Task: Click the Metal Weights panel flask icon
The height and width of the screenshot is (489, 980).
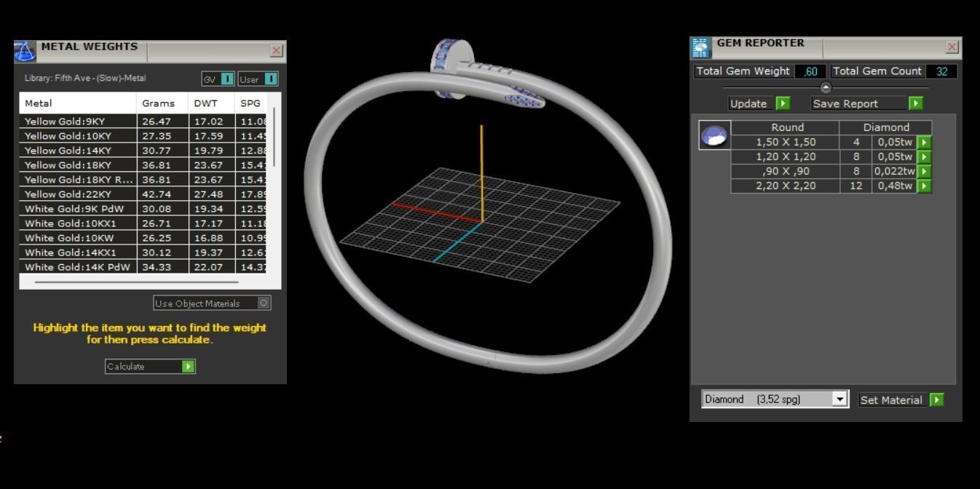Action: pos(25,52)
